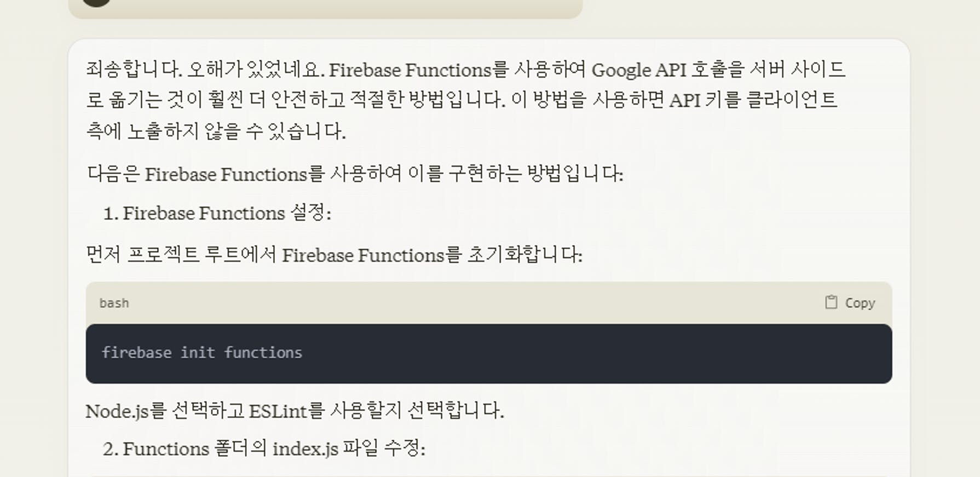Viewport: 980px width, 477px height.
Task: Click the 'firebase init functions' command text
Action: (x=201, y=353)
